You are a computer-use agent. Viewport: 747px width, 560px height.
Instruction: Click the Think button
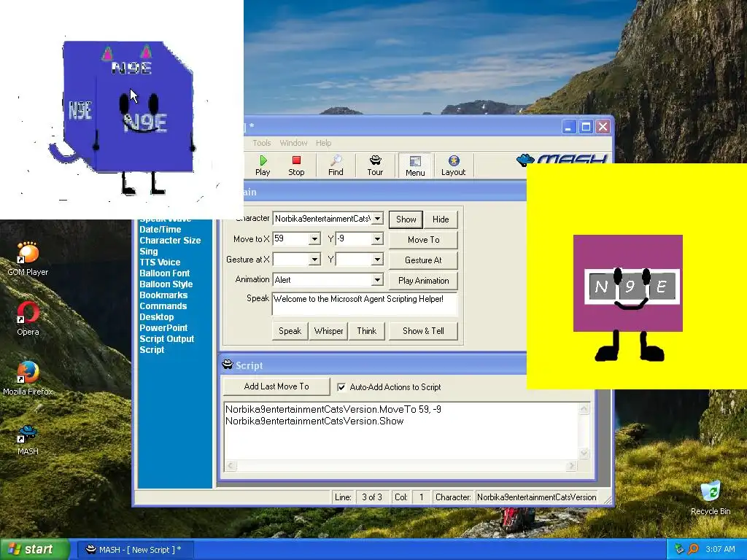(366, 330)
